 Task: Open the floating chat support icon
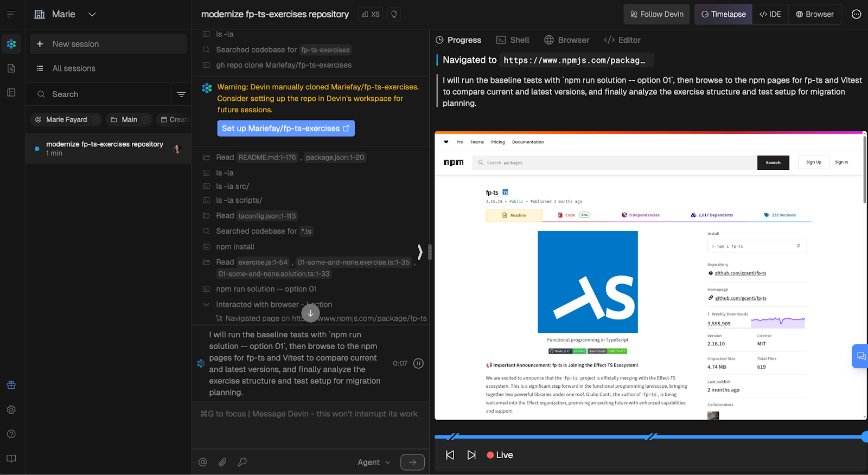pyautogui.click(x=860, y=356)
